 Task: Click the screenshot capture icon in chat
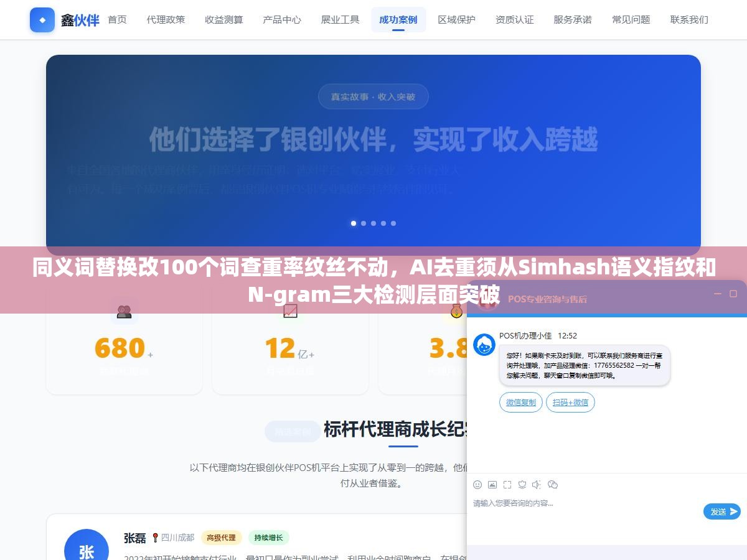pyautogui.click(x=507, y=485)
